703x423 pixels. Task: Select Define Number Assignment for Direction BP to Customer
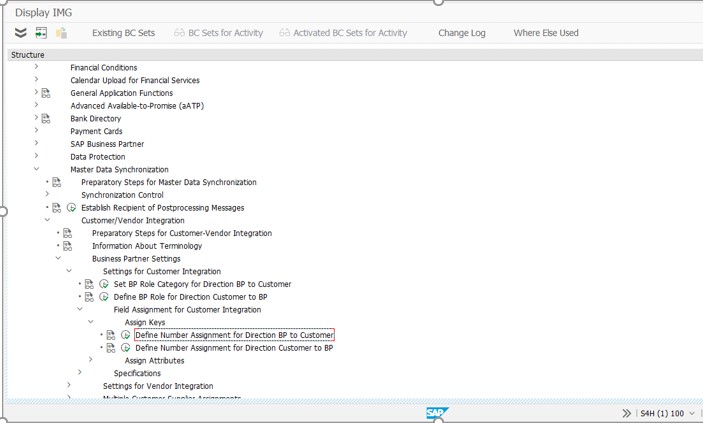point(234,335)
